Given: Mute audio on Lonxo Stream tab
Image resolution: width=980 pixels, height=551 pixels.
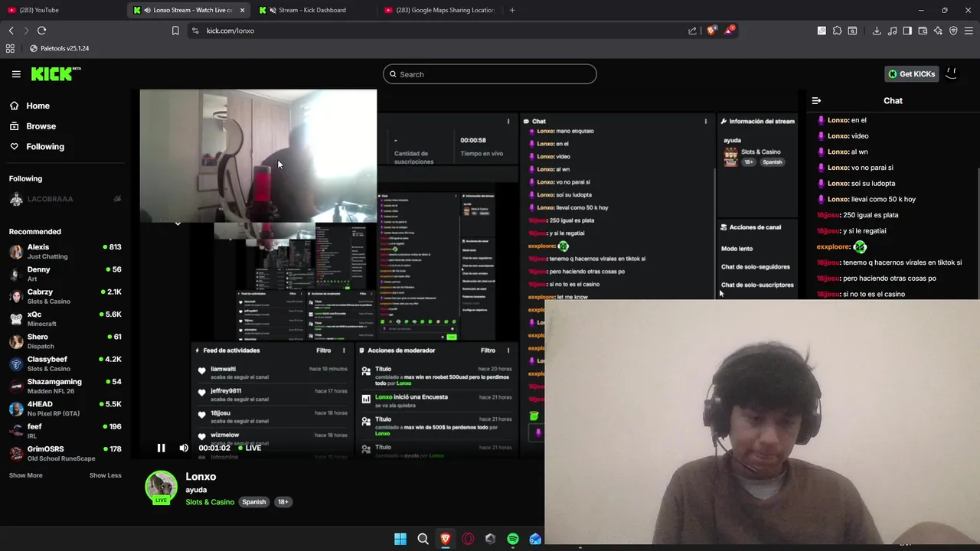Looking at the screenshot, I should 147,10.
